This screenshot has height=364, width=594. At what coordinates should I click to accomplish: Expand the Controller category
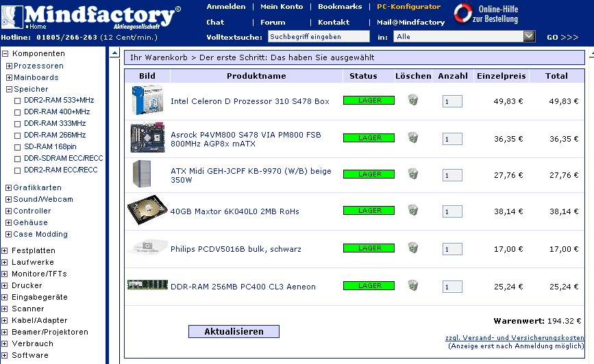(8, 211)
